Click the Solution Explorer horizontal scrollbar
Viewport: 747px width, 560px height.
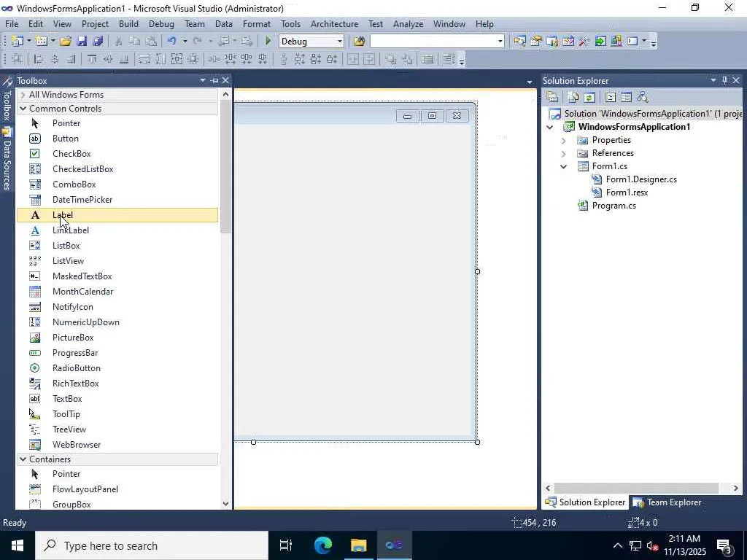[636, 488]
